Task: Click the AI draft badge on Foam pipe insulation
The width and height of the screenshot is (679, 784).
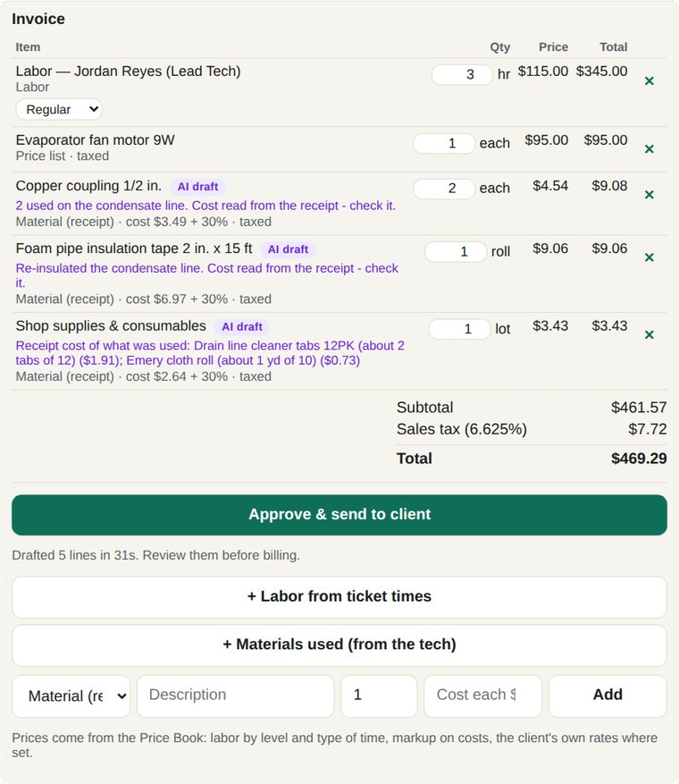Action: (289, 249)
